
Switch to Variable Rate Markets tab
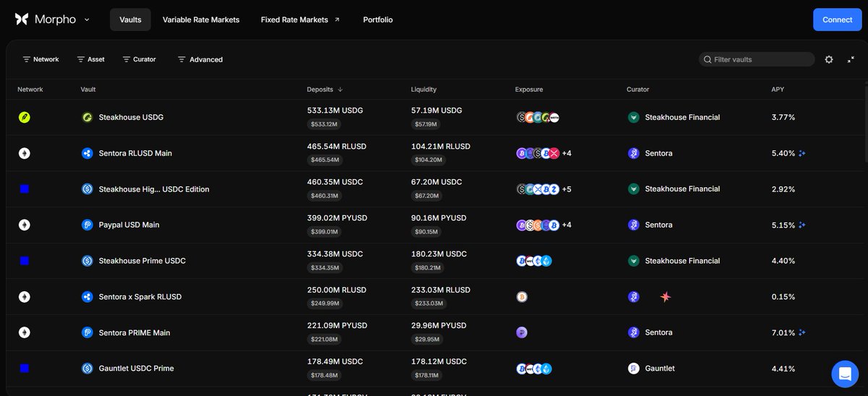(x=201, y=20)
